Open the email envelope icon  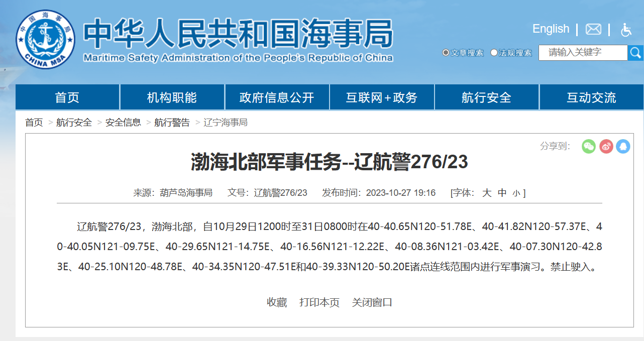(x=593, y=29)
